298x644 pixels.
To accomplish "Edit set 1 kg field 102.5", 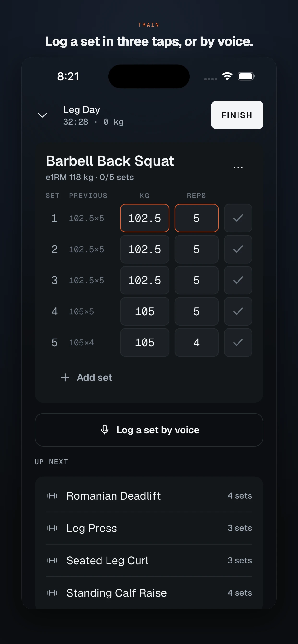I will click(145, 218).
